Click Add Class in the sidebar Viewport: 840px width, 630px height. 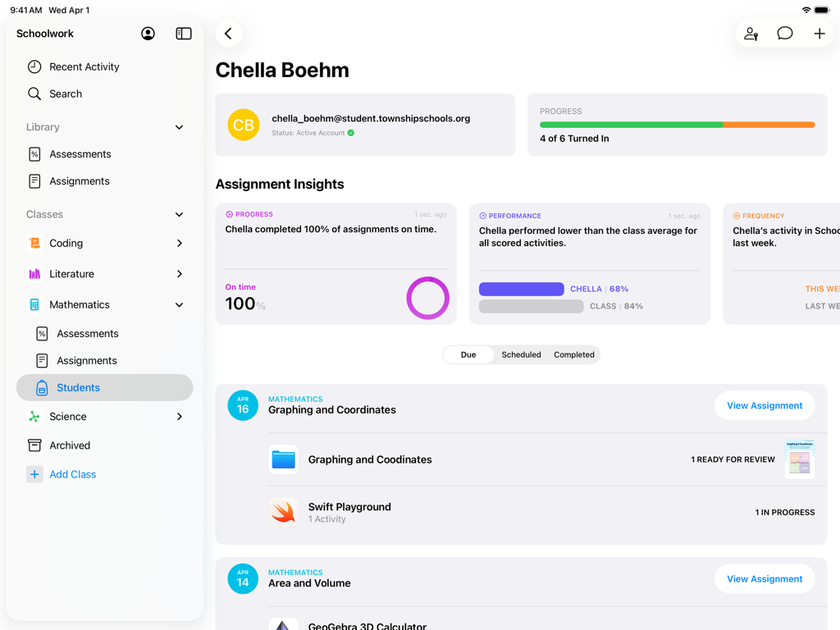[x=72, y=474]
